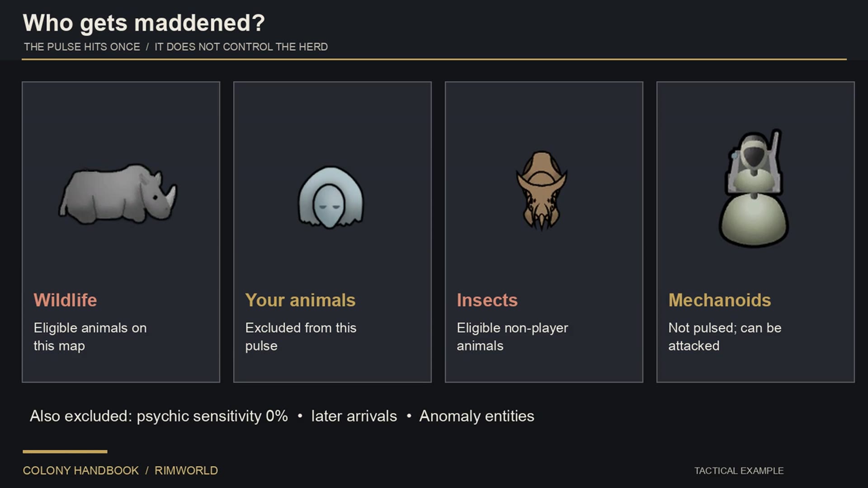868x488 pixels.
Task: Open the COLONY HANDBOOK footer link
Action: click(x=81, y=470)
